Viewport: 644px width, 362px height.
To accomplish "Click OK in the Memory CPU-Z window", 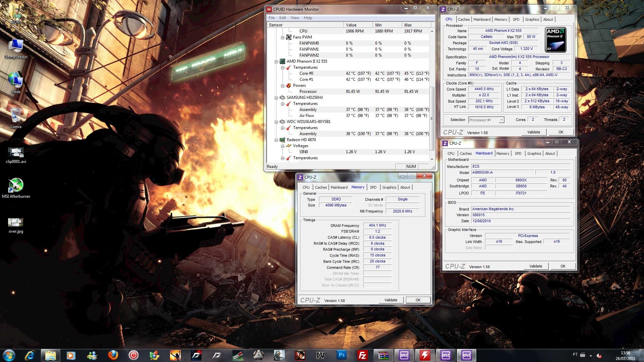I will click(418, 300).
